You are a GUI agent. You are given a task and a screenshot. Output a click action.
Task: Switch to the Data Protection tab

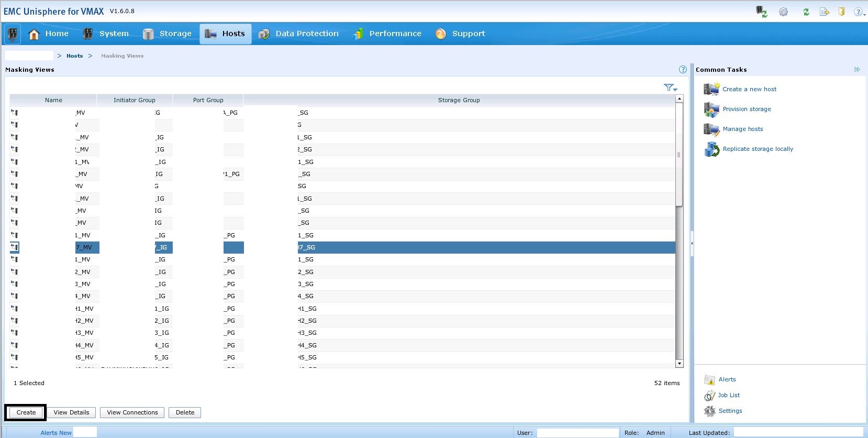pos(299,34)
